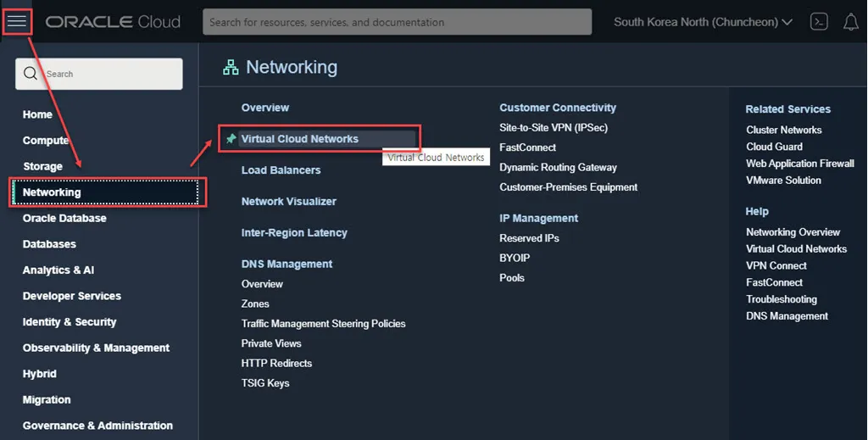Select Storage in the navigation menu
Screen dimensions: 868x440
[x=42, y=167]
